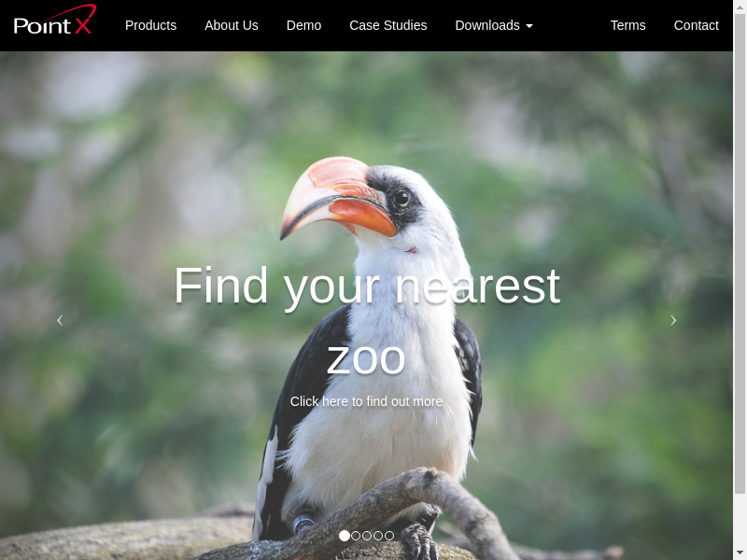
Task: Open the Products page
Action: click(x=150, y=25)
